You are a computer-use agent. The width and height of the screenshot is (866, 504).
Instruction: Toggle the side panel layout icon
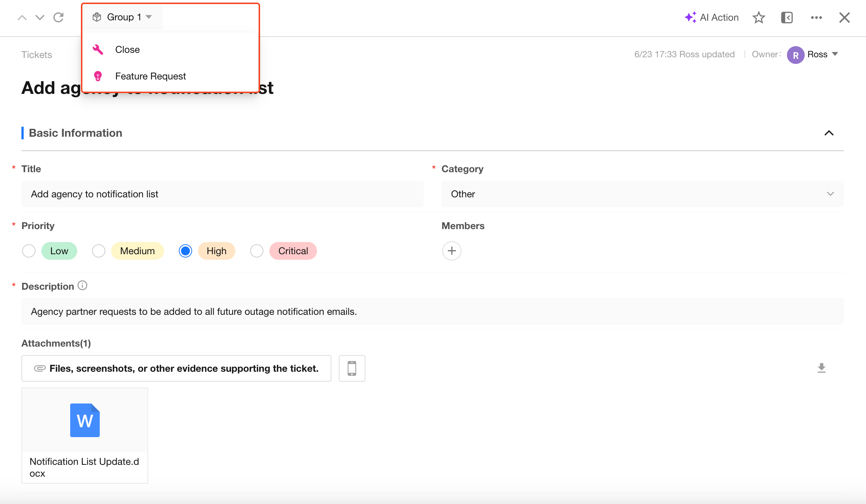click(x=787, y=17)
